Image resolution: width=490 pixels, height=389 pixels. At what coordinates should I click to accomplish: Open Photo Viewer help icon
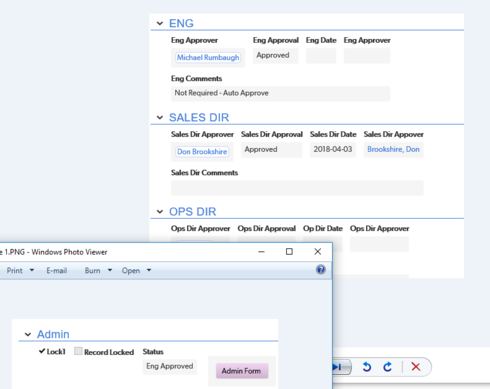pos(321,269)
